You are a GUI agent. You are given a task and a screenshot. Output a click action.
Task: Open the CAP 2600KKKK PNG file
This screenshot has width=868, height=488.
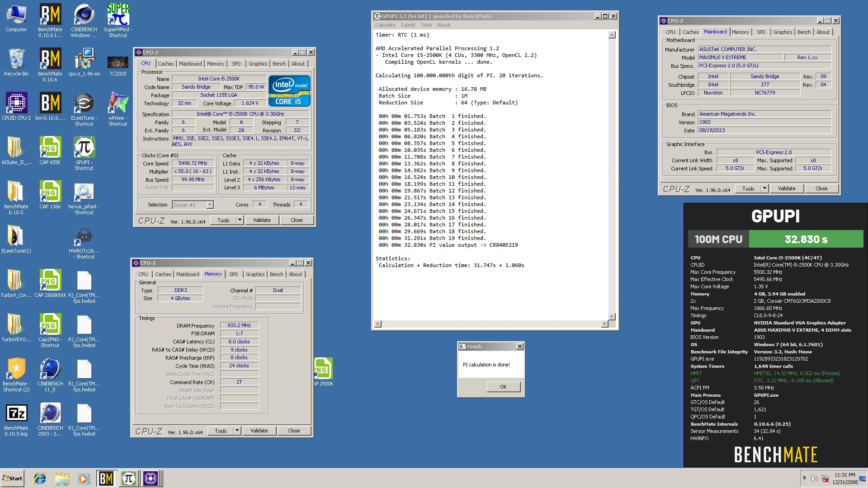click(50, 284)
